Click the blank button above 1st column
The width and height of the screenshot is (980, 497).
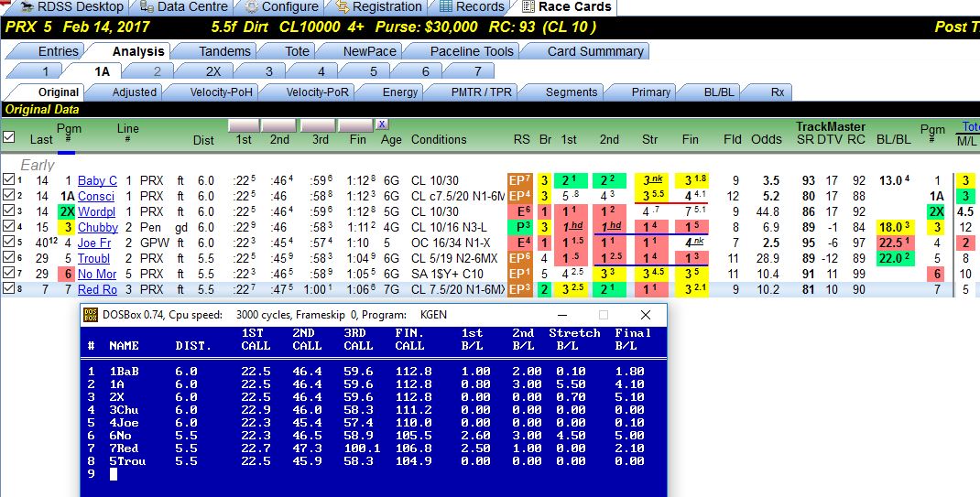tap(244, 126)
